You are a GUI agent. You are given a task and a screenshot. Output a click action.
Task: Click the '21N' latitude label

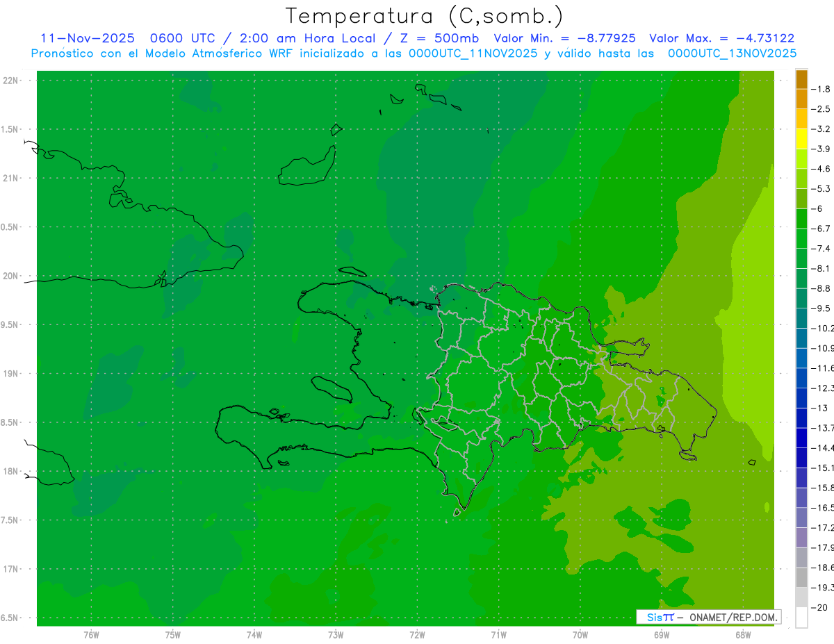10,179
